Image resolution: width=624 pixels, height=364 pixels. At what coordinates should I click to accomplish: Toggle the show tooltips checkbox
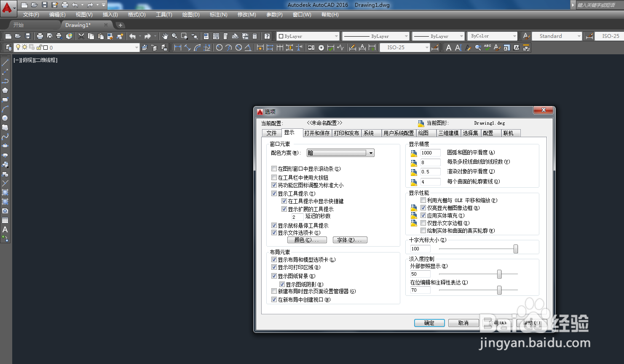tap(274, 194)
